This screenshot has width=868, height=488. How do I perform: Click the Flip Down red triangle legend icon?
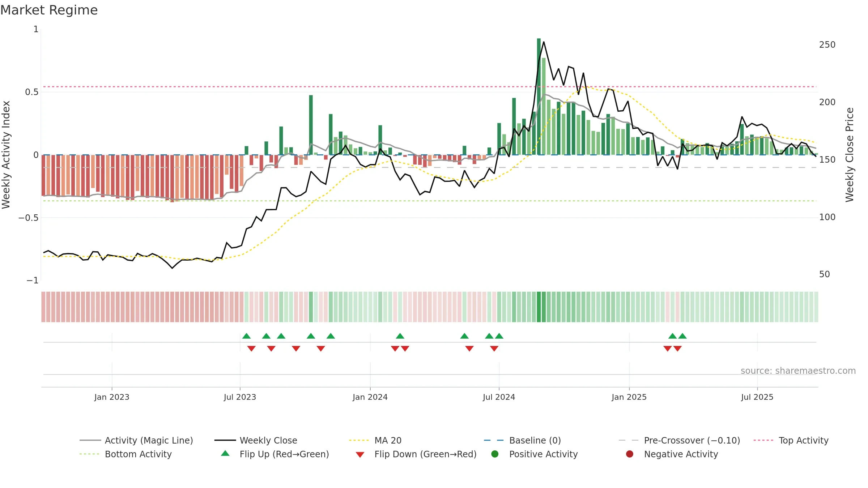click(x=360, y=455)
